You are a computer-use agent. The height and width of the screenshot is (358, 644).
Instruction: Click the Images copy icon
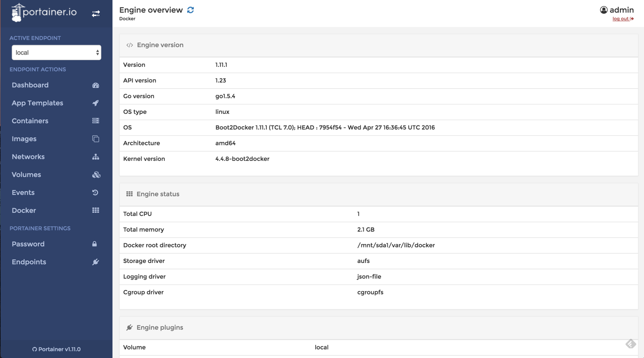point(96,139)
